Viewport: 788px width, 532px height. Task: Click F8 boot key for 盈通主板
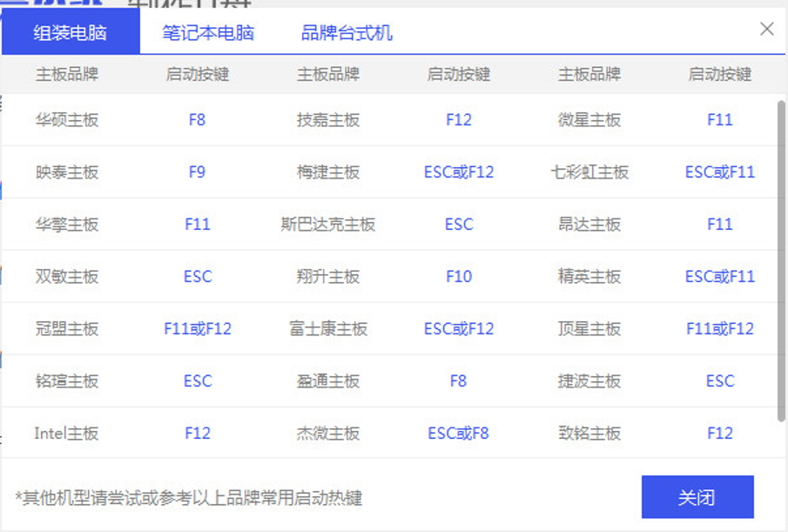459,380
